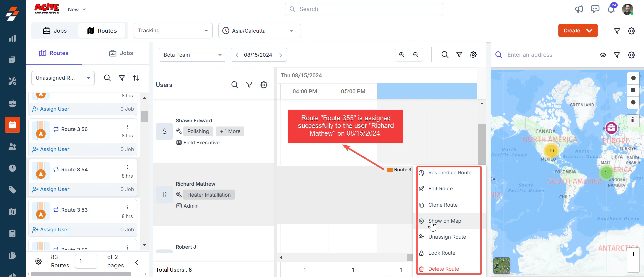Click the Enter an address field

click(x=550, y=55)
